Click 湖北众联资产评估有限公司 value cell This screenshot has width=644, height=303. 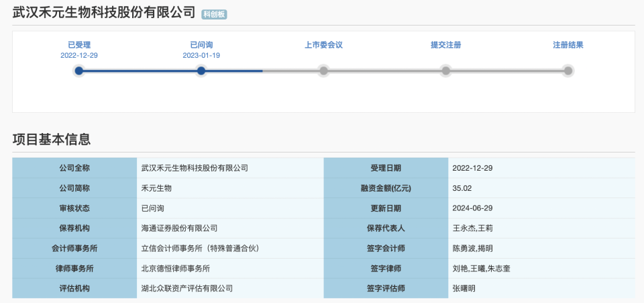click(x=230, y=289)
